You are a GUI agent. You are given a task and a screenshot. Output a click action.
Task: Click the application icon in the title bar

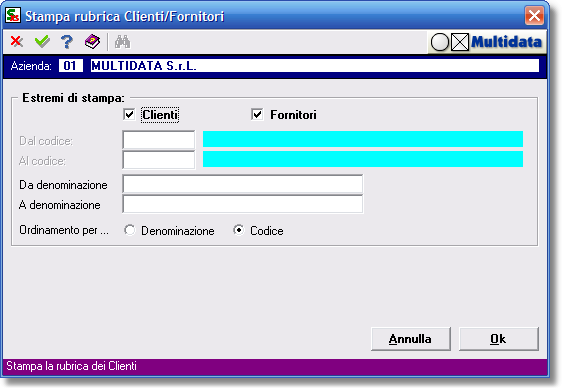click(x=13, y=15)
